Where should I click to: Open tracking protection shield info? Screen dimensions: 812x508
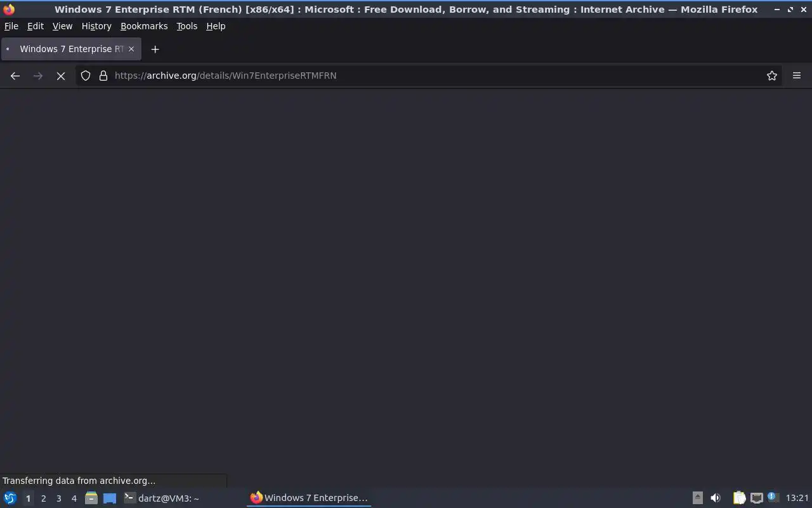86,76
